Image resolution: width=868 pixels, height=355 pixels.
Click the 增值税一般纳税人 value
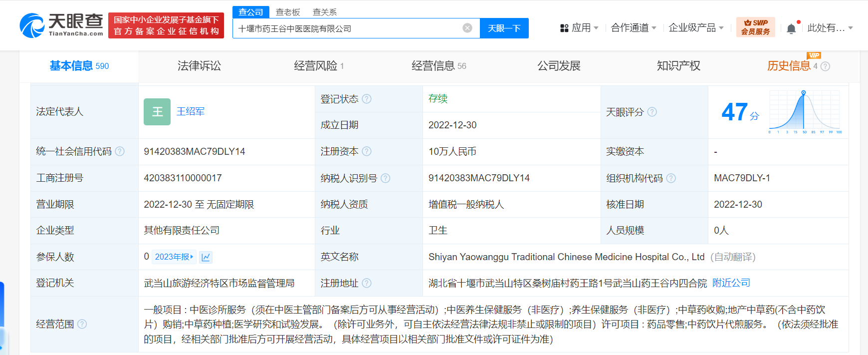tap(466, 205)
